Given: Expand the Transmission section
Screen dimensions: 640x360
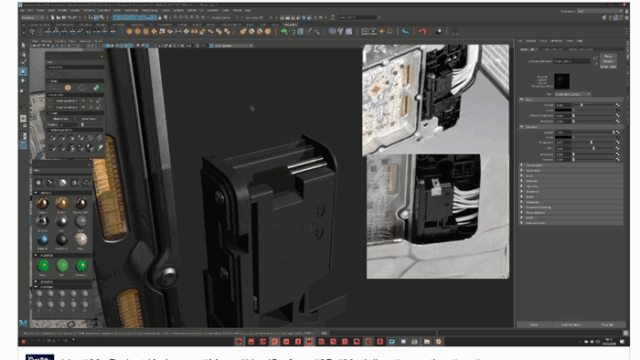Looking at the screenshot, I should tap(571, 165).
